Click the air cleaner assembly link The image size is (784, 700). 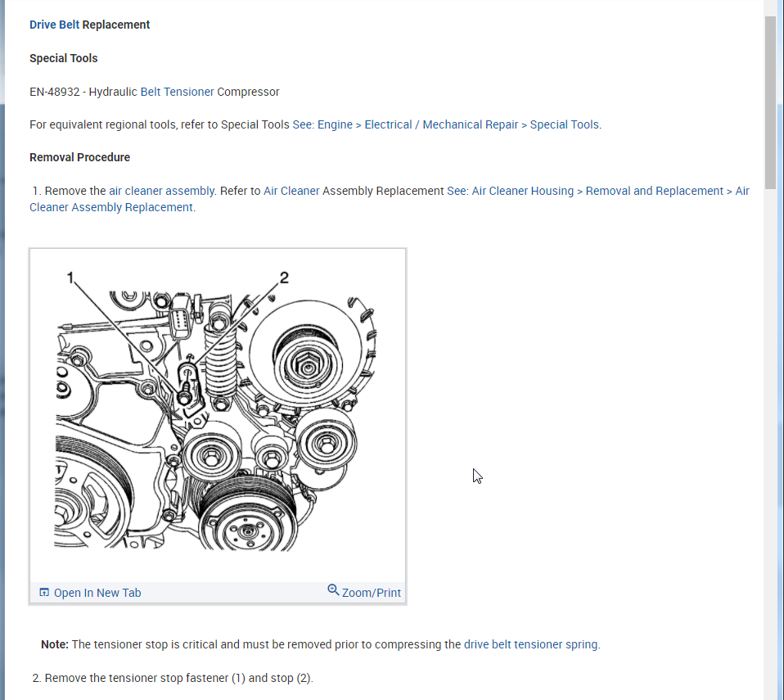pos(162,191)
